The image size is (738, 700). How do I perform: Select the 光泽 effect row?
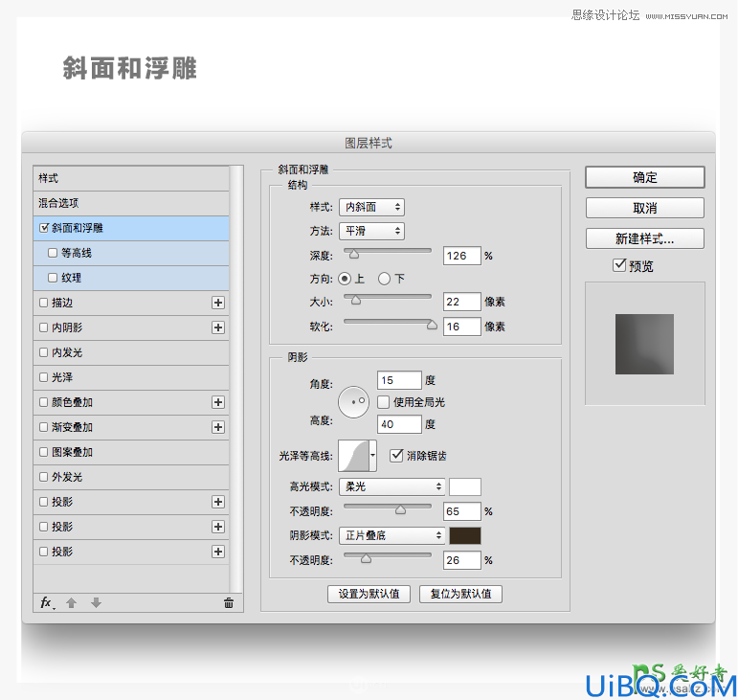pos(131,377)
